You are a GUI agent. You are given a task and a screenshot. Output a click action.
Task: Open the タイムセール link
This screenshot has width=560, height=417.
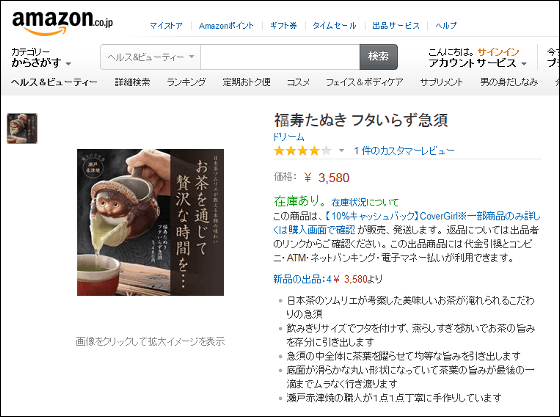coord(334,26)
